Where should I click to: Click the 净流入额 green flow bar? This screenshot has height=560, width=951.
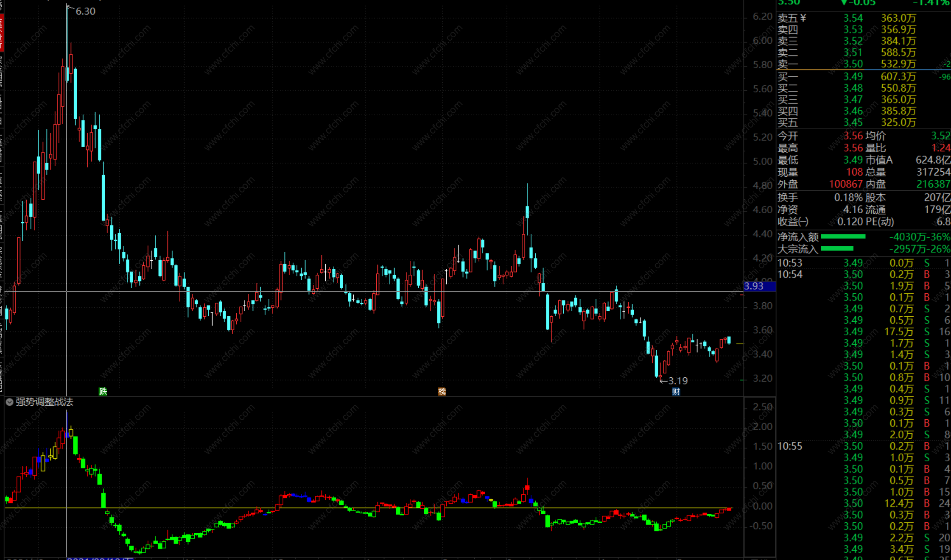coord(843,237)
